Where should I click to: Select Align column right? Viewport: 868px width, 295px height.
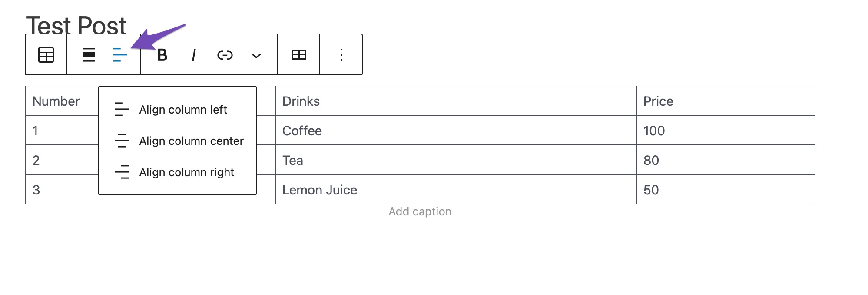pyautogui.click(x=177, y=172)
